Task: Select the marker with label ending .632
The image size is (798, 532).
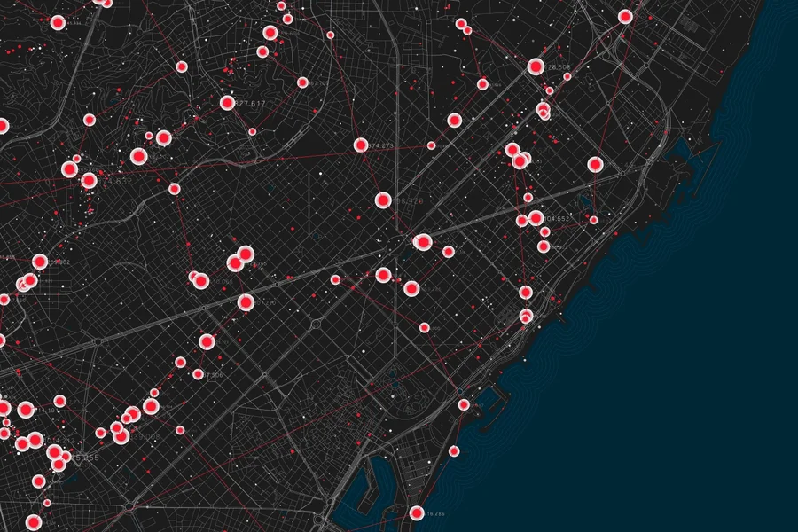Action: pyautogui.click(x=89, y=181)
